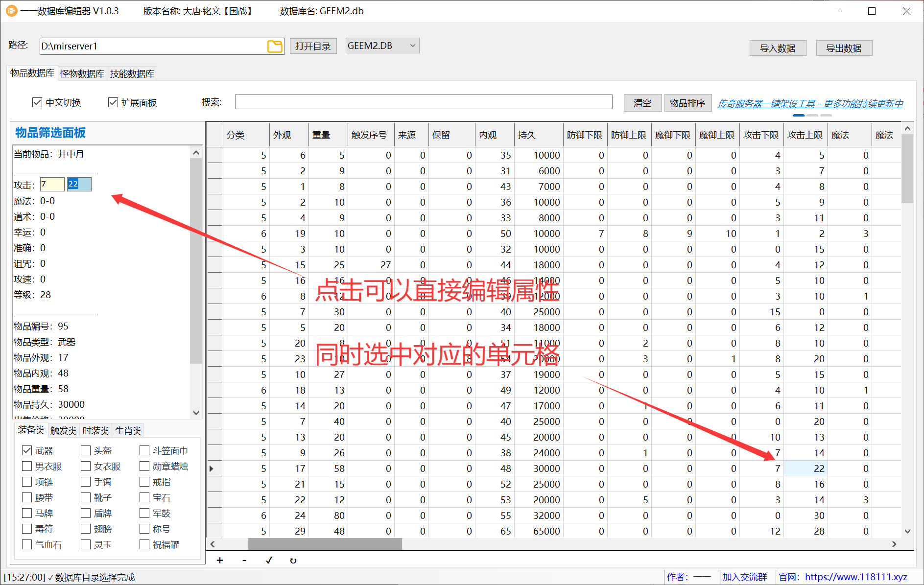This screenshot has width=924, height=585.
Task: Click the refresh icon below the table
Action: pos(293,561)
